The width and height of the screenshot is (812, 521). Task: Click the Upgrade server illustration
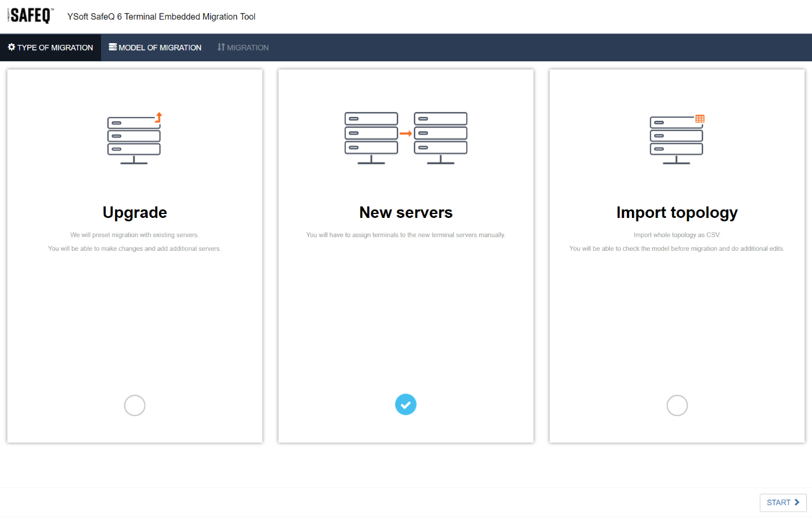pos(135,138)
